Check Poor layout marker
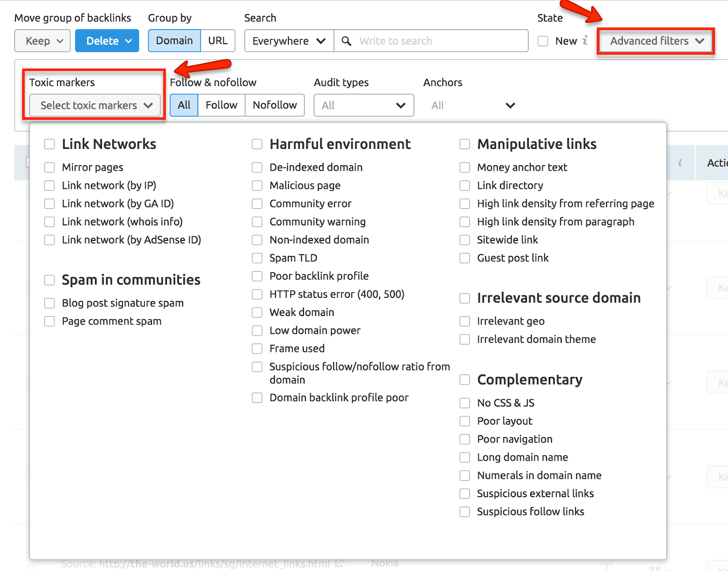The image size is (728, 571). [x=465, y=421]
